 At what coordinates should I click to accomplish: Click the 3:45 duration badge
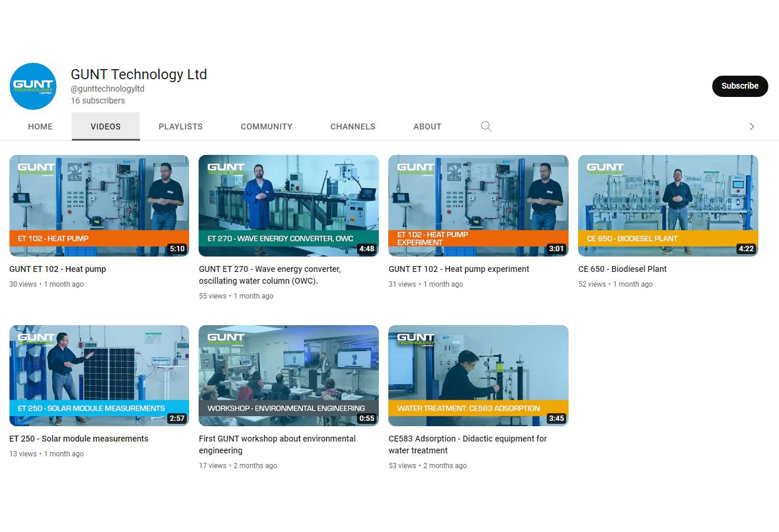(x=556, y=419)
